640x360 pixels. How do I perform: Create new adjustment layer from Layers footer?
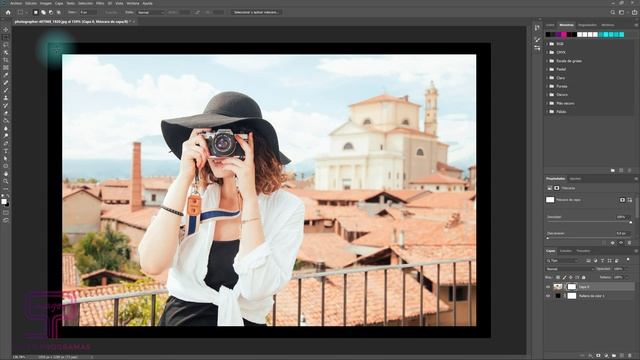[x=606, y=356]
